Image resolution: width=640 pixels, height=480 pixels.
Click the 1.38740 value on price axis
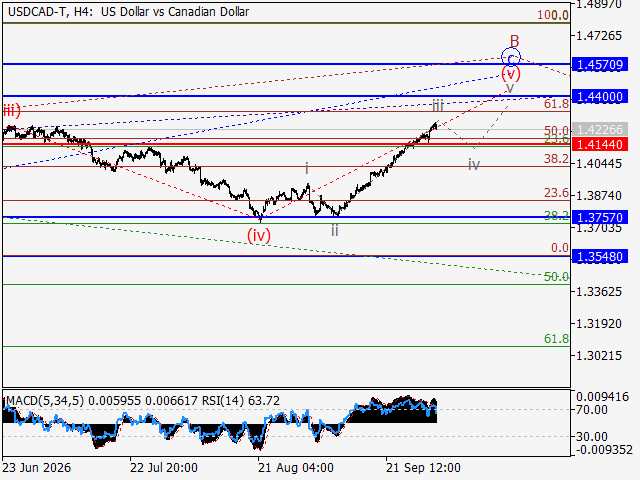pyautogui.click(x=599, y=196)
